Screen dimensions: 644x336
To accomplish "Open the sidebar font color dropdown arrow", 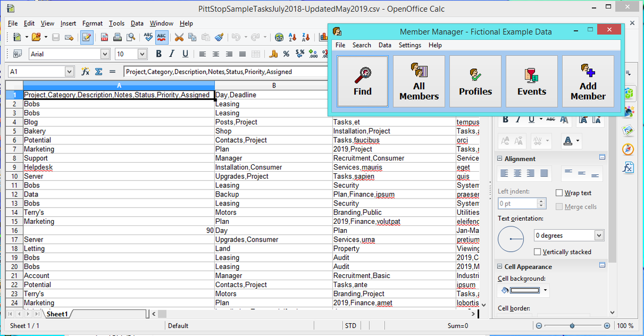I will 578,141.
